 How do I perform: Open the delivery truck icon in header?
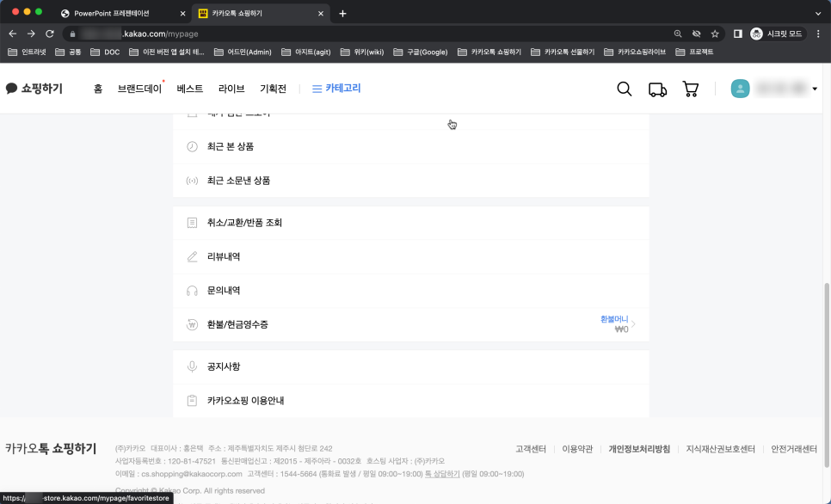click(x=657, y=89)
